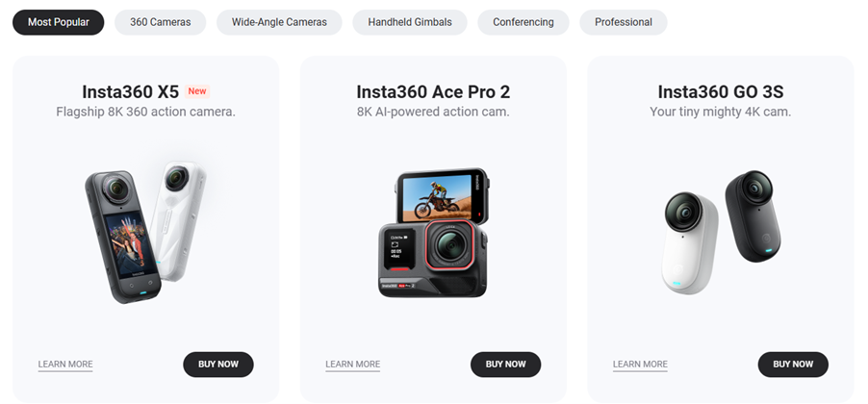This screenshot has width=868, height=404.
Task: Click the Insta360 X5 product title
Action: tap(131, 91)
